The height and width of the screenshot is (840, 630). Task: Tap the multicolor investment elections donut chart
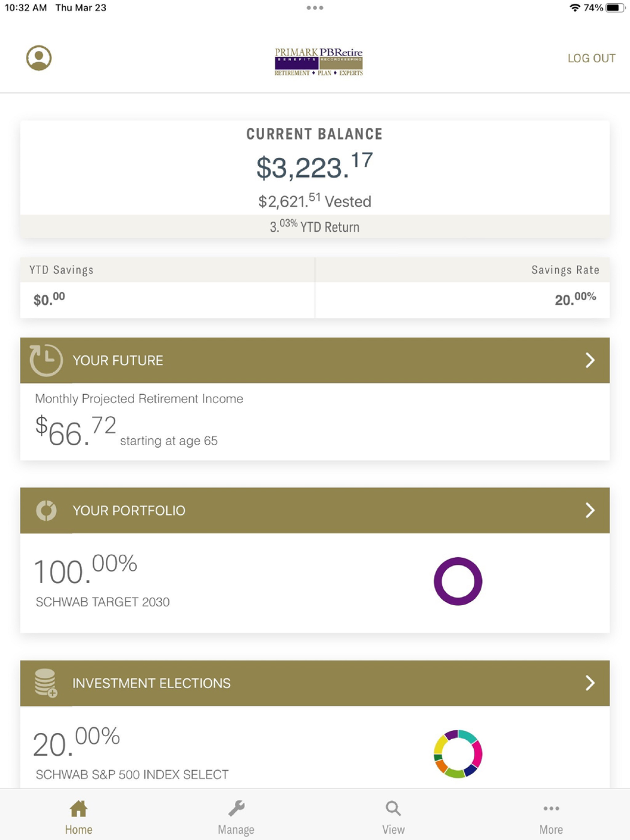(458, 754)
